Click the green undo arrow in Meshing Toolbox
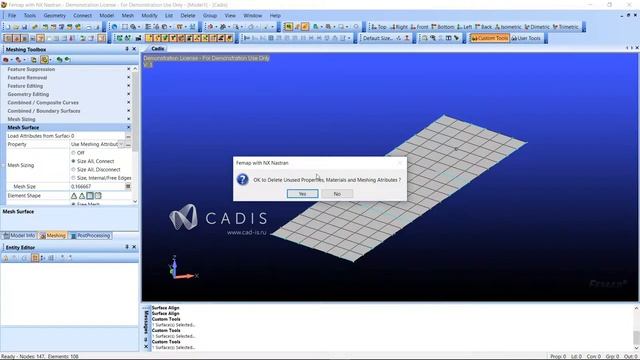 point(59,60)
